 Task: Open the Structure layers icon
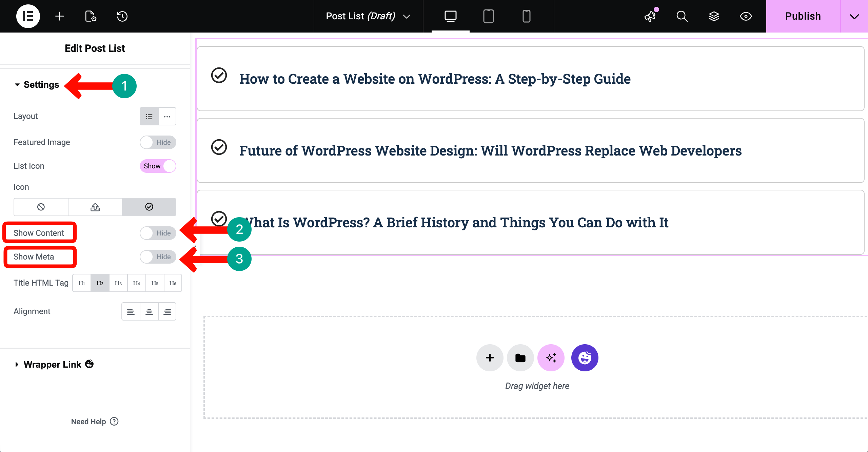coord(714,16)
